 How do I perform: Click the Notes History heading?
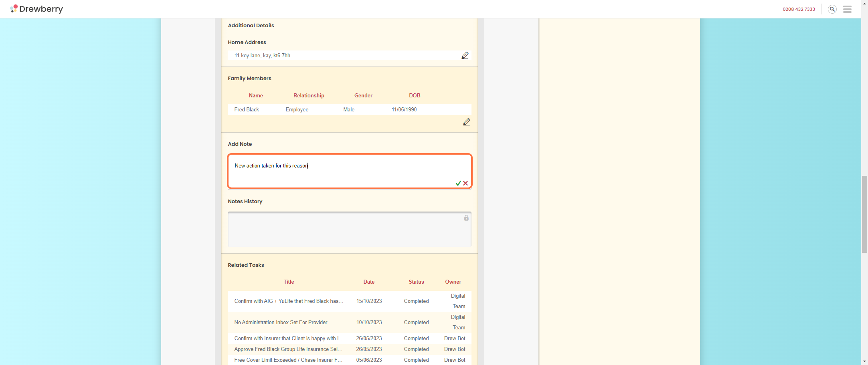click(x=245, y=201)
